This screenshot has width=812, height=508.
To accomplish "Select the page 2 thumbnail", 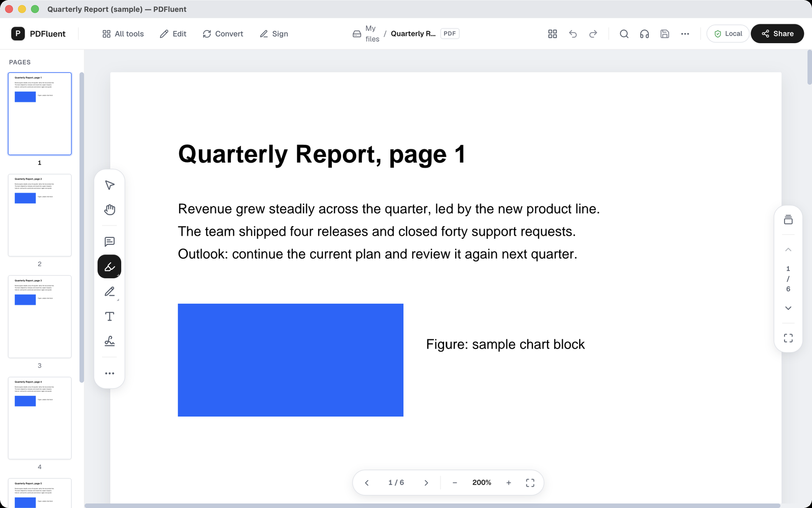I will (x=40, y=215).
